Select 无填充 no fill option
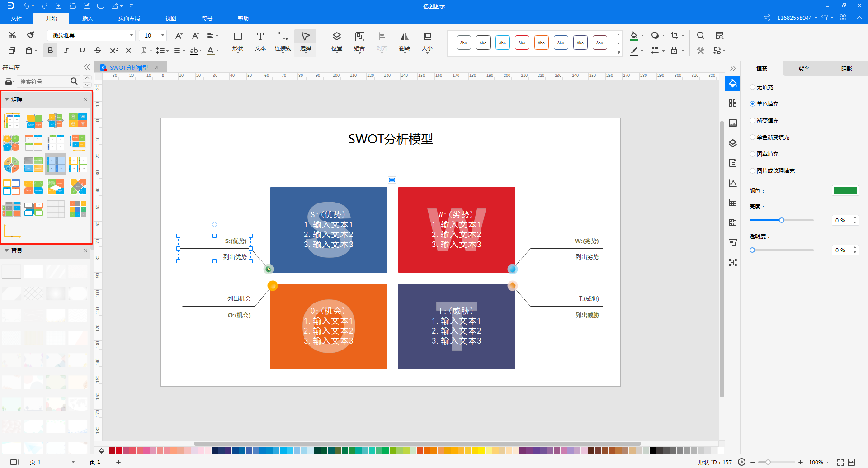Viewport: 868px width, 468px height. [762, 87]
